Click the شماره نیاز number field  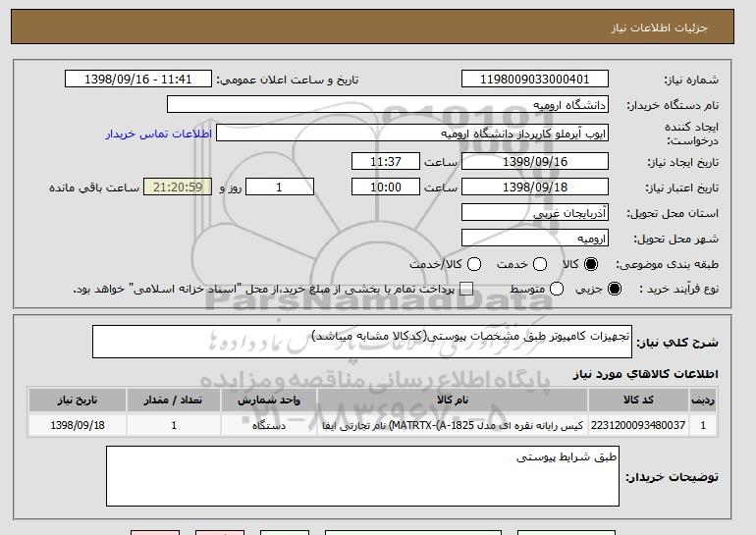pos(535,80)
